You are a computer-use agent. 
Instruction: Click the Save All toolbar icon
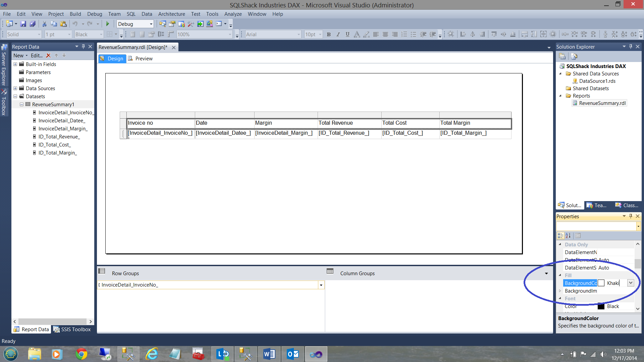pyautogui.click(x=33, y=24)
